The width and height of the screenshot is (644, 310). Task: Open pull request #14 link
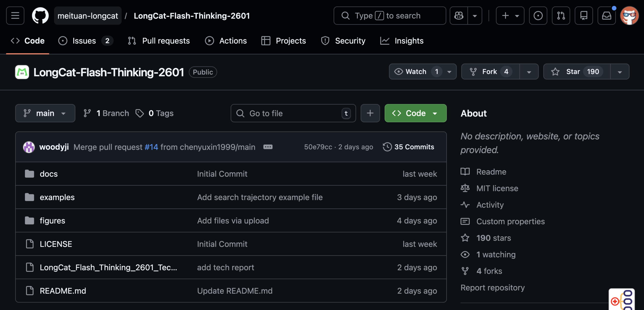pos(151,147)
